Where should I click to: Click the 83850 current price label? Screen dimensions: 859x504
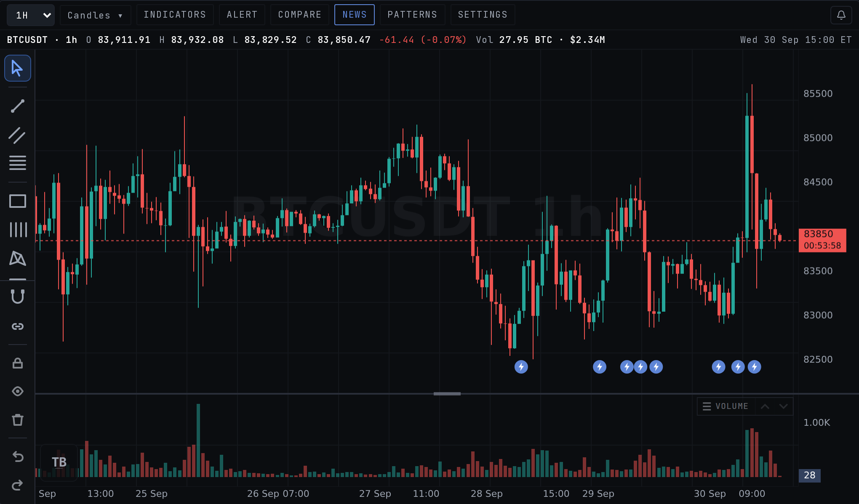[x=822, y=240]
